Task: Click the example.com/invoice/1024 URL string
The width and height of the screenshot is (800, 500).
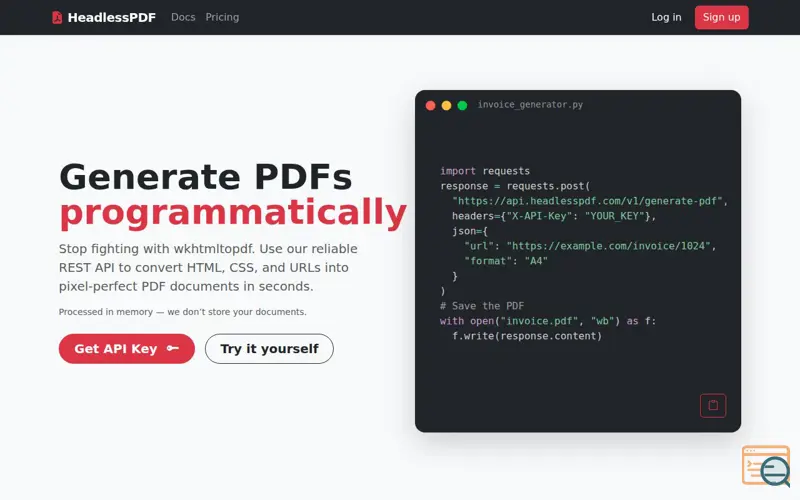Action: pyautogui.click(x=608, y=246)
